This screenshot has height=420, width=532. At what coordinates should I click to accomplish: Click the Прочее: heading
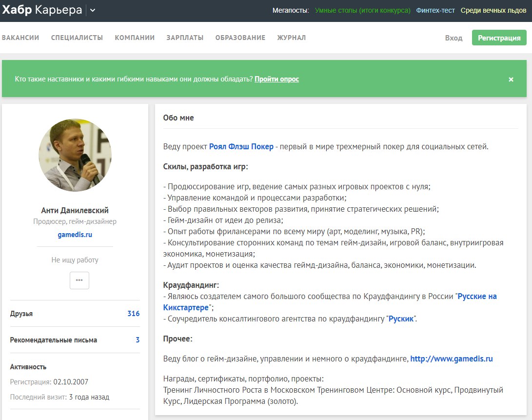pyautogui.click(x=178, y=339)
